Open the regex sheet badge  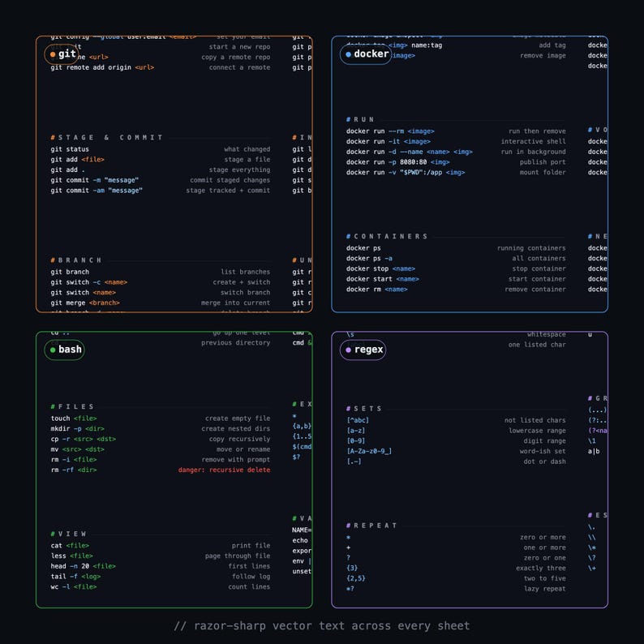click(x=363, y=350)
